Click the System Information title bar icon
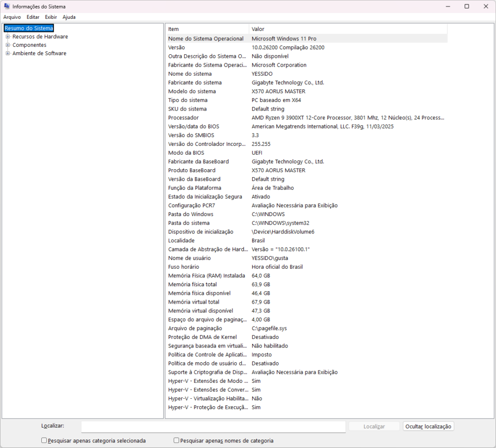The width and height of the screenshot is (496, 448). (6, 6)
